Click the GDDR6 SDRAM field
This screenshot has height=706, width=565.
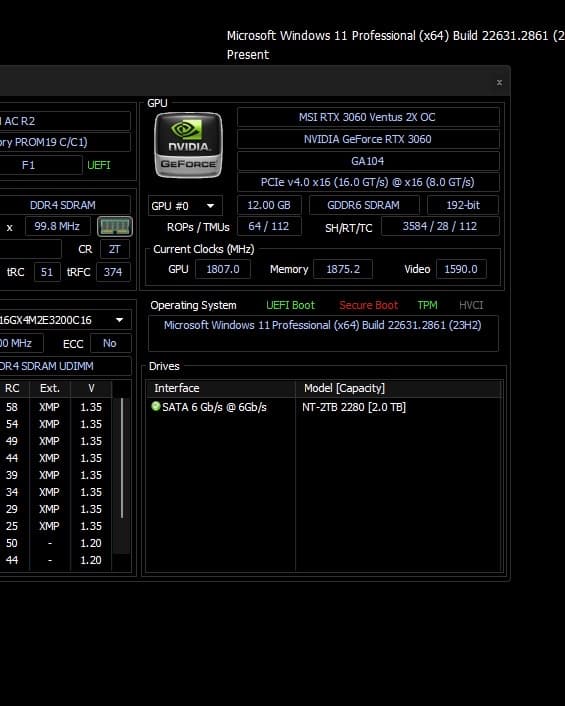click(364, 205)
